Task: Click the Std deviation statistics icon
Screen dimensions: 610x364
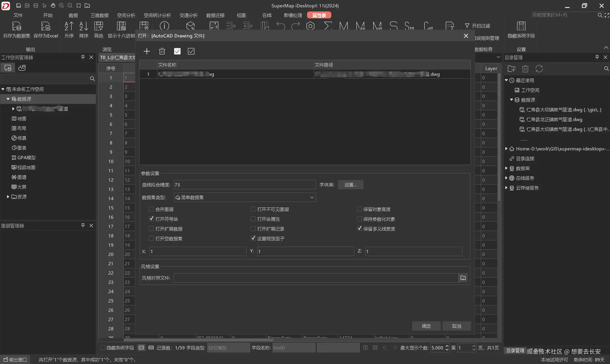Action: click(x=409, y=26)
